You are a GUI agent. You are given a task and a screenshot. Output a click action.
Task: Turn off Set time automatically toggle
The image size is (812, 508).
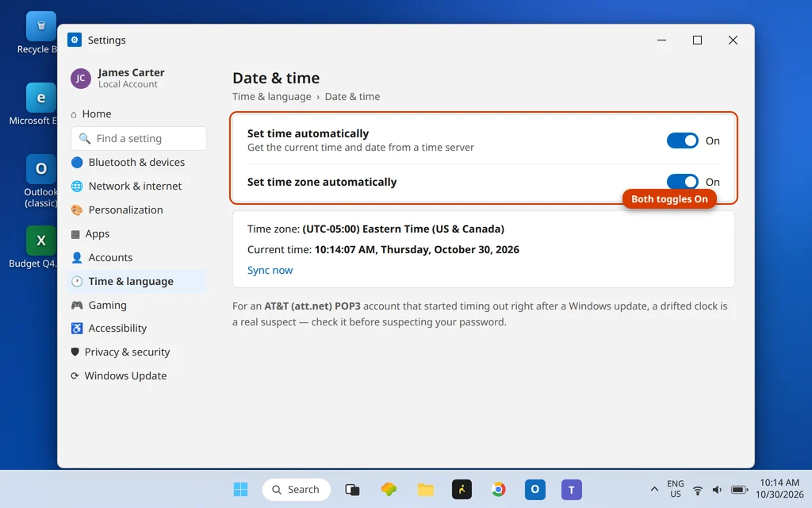point(683,140)
